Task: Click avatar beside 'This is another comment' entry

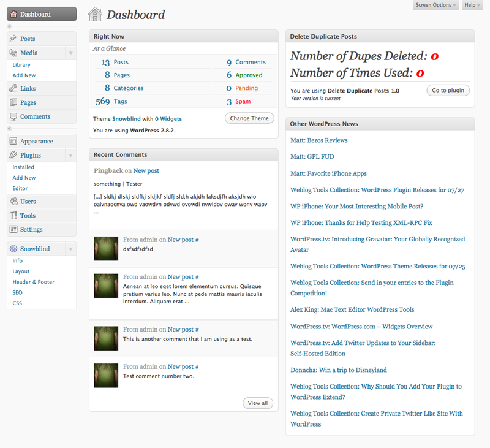Action: pos(106,338)
